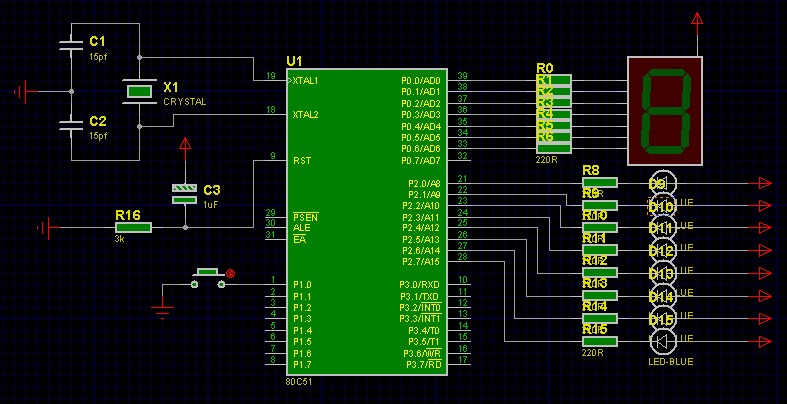Click ground symbol below the push button
This screenshot has height=404, width=787.
pyautogui.click(x=165, y=310)
